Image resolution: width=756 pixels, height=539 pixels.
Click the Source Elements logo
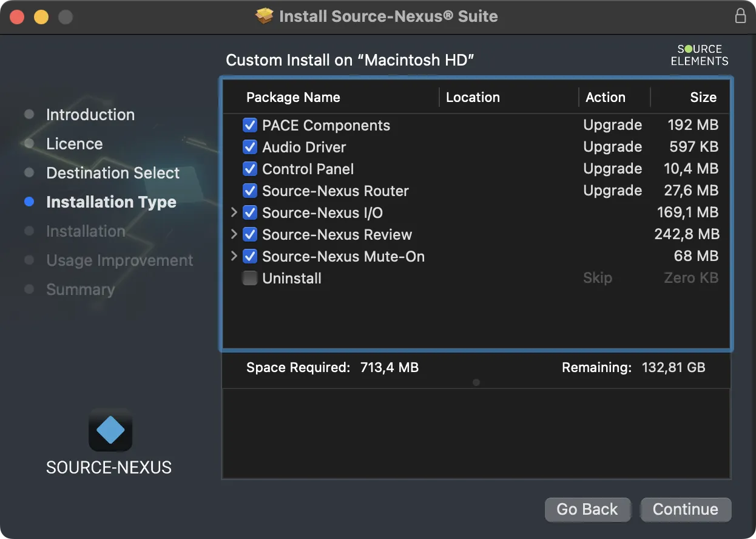pyautogui.click(x=700, y=55)
